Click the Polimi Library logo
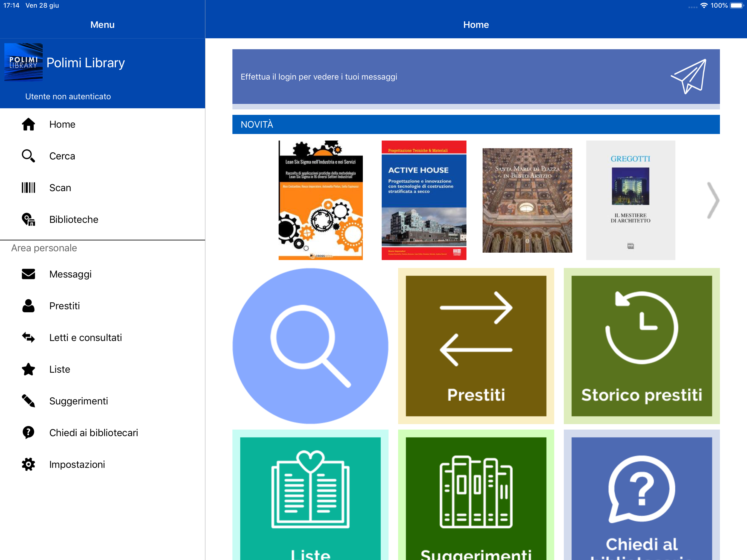The height and width of the screenshot is (560, 747). point(23,62)
